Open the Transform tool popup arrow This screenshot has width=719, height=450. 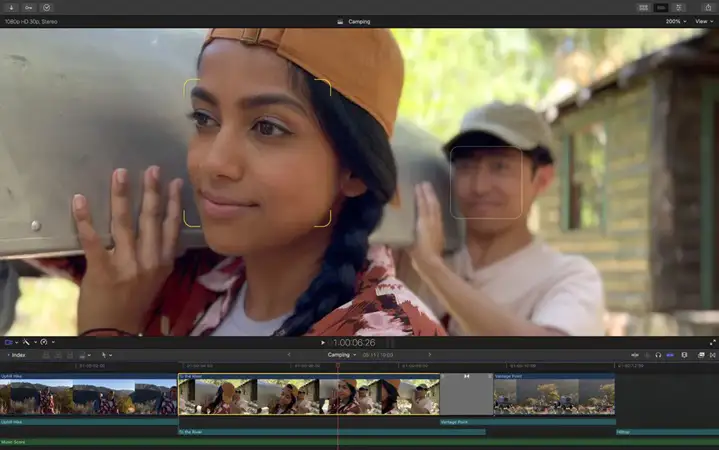17,342
